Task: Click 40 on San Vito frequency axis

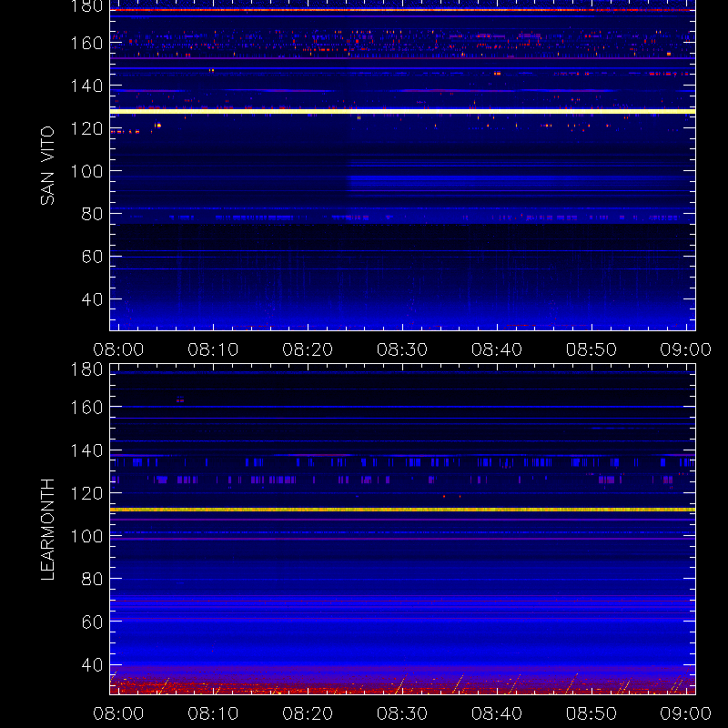Action: (92, 299)
